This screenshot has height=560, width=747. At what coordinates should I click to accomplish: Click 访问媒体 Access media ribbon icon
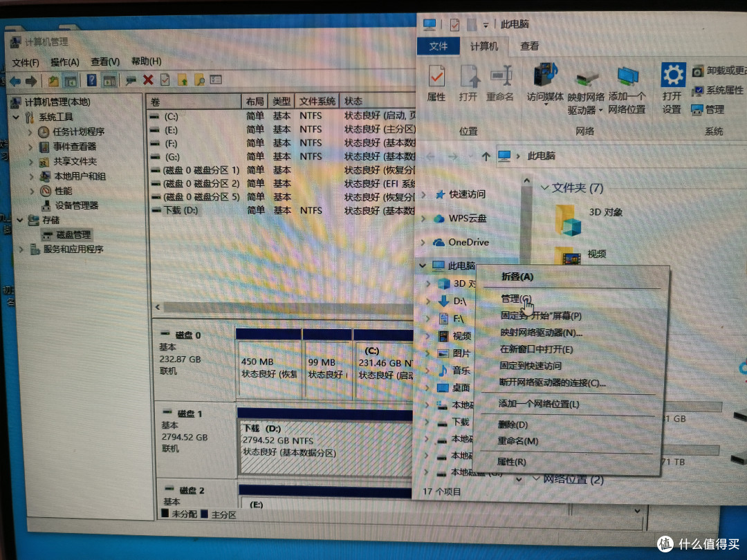(x=545, y=84)
